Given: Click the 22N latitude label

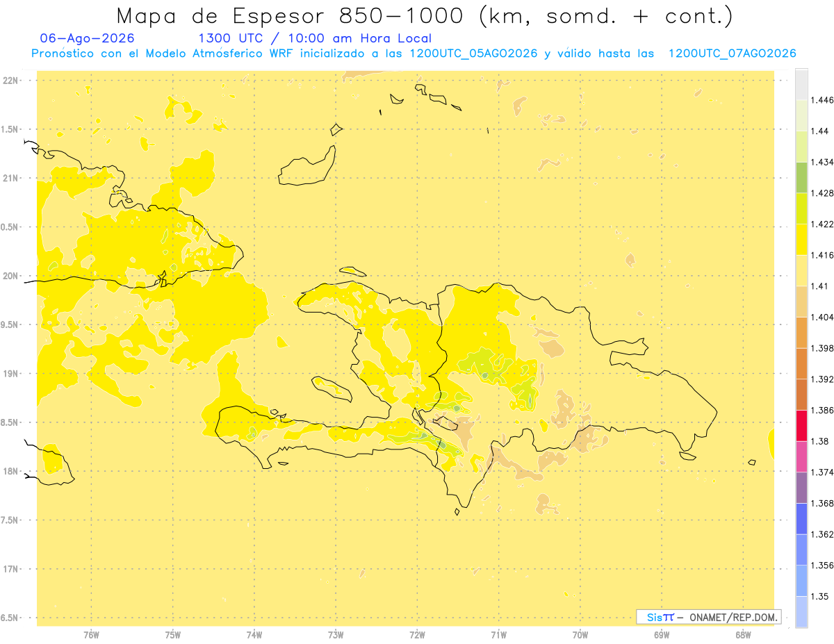Looking at the screenshot, I should point(12,81).
